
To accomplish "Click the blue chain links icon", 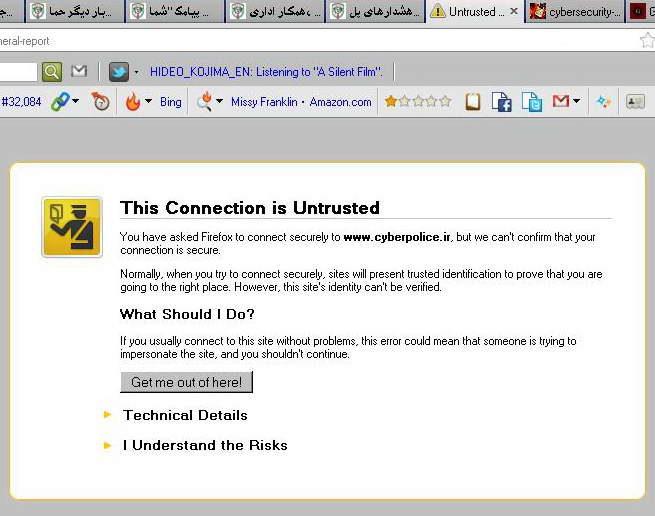I will 62,102.
